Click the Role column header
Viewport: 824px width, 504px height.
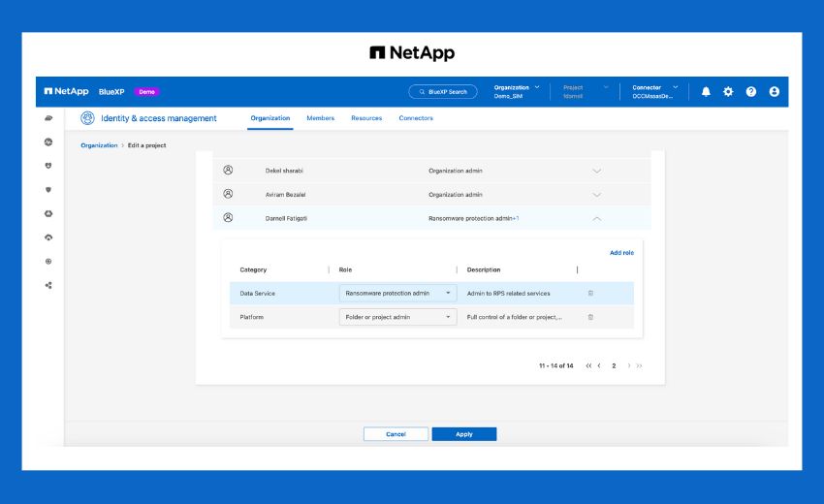coord(345,269)
